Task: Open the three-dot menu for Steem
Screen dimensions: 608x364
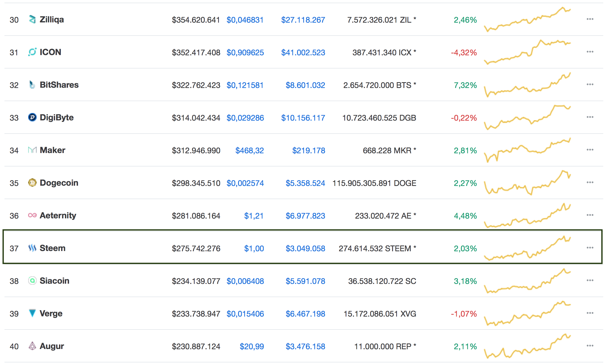Action: [590, 248]
